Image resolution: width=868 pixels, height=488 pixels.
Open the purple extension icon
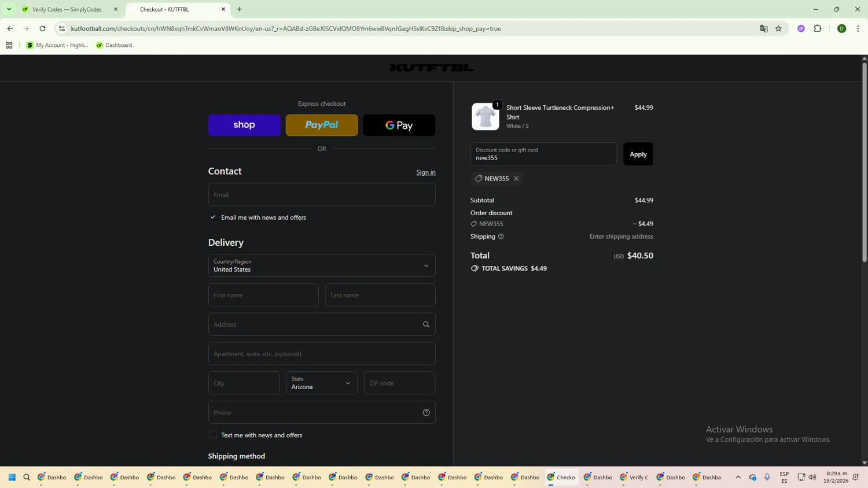801,28
